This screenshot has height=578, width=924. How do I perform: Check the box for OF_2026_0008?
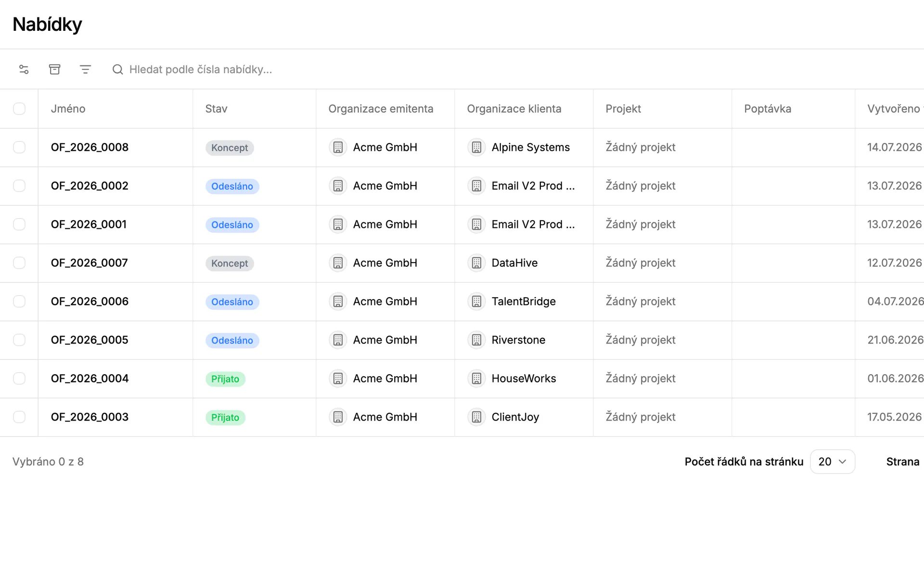pos(19,147)
